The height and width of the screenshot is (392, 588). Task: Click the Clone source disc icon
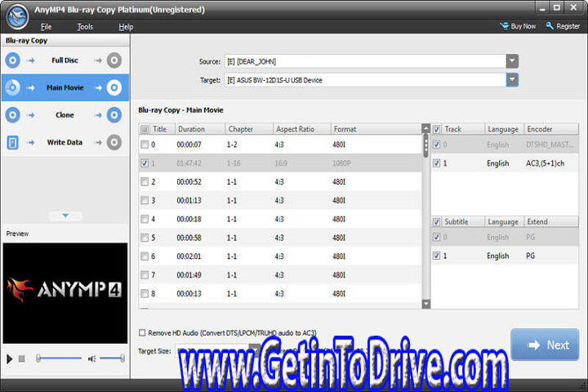pos(13,115)
